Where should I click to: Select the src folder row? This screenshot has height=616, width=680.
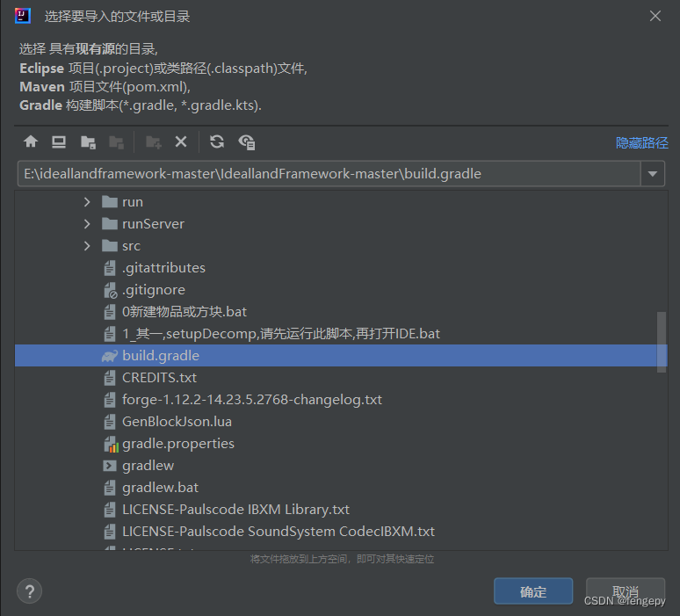point(341,246)
